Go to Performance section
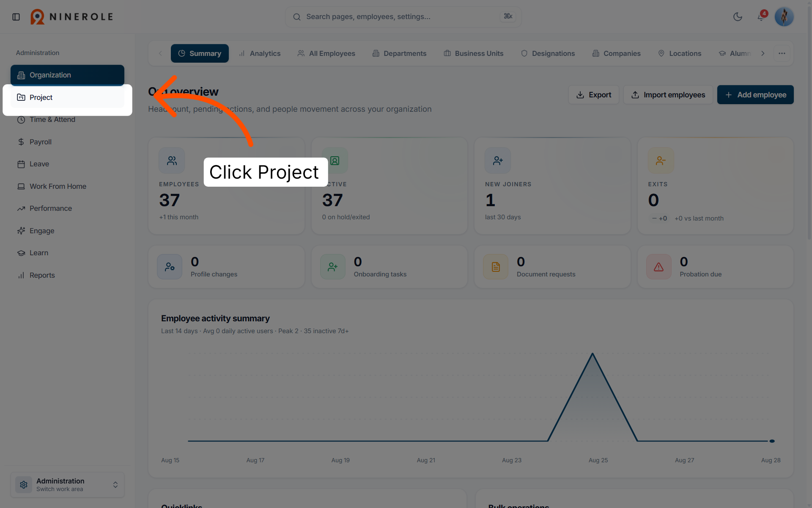812x508 pixels. point(67,208)
